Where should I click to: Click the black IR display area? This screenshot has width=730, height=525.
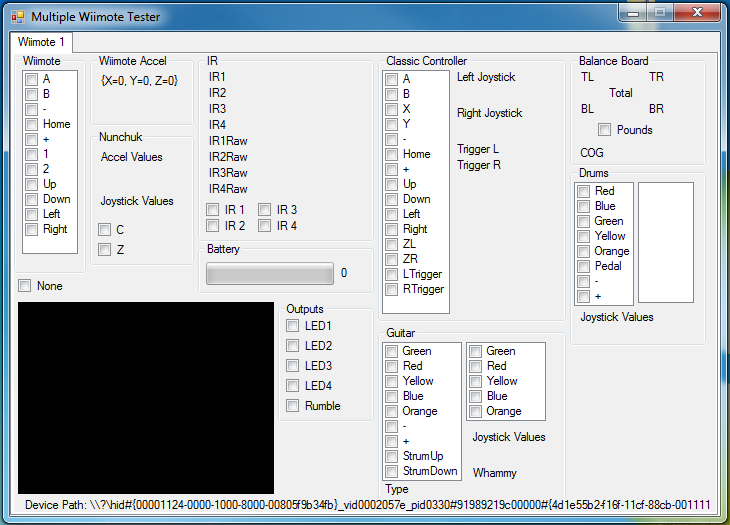pyautogui.click(x=146, y=397)
